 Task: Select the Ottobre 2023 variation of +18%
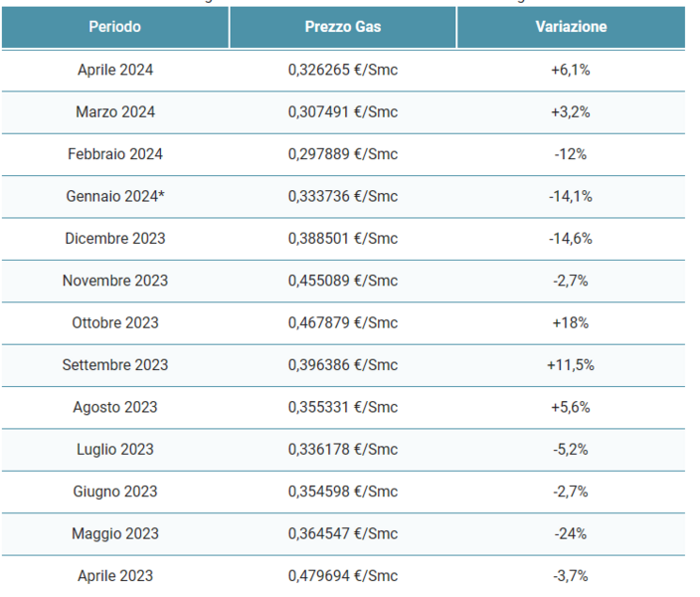click(571, 322)
